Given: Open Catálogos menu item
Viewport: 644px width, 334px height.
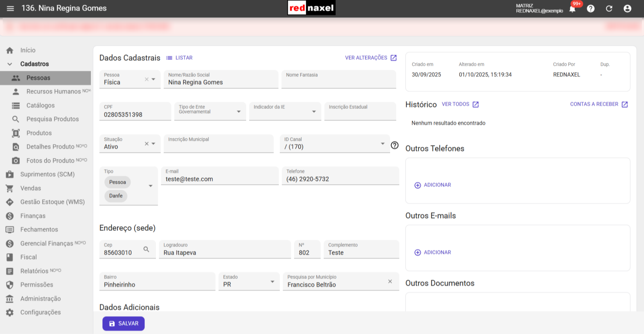Looking at the screenshot, I should [x=41, y=105].
